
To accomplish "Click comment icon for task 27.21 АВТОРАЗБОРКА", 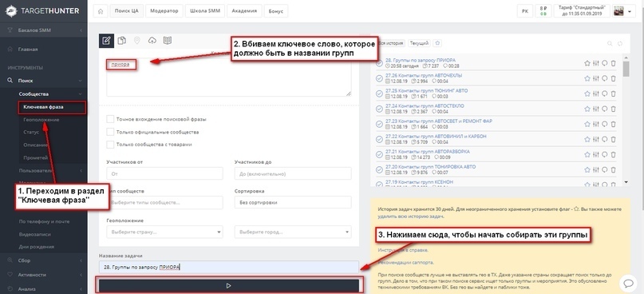I will (x=605, y=155).
